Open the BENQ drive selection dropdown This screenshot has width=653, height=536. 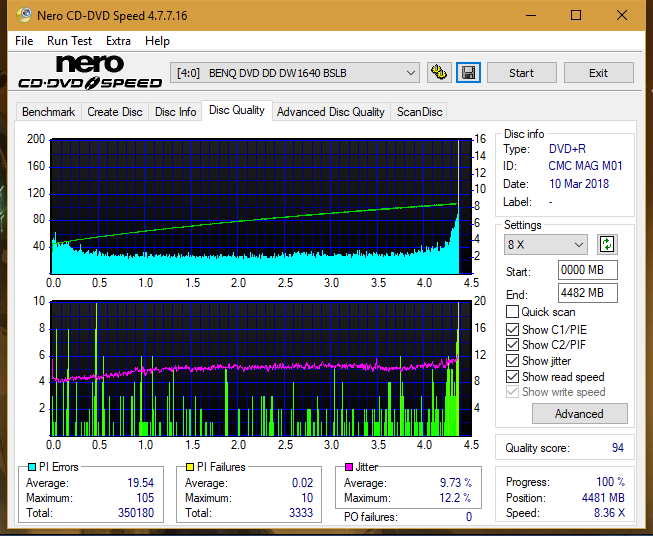pyautogui.click(x=295, y=73)
